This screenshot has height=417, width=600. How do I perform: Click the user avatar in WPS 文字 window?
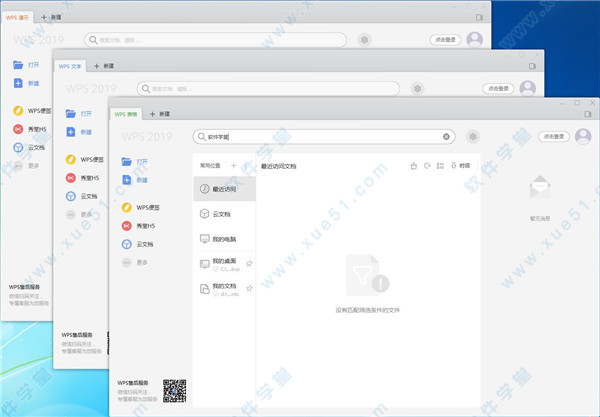[528, 88]
